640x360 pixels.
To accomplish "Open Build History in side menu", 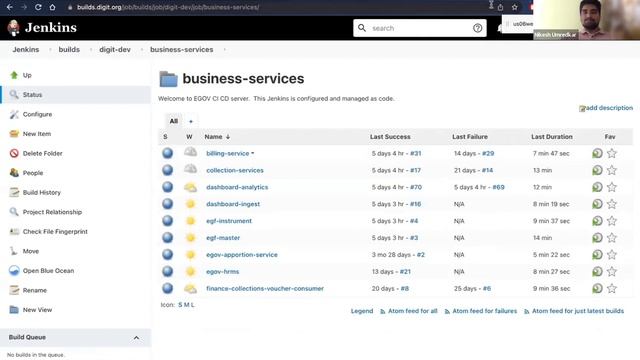I will 42,192.
